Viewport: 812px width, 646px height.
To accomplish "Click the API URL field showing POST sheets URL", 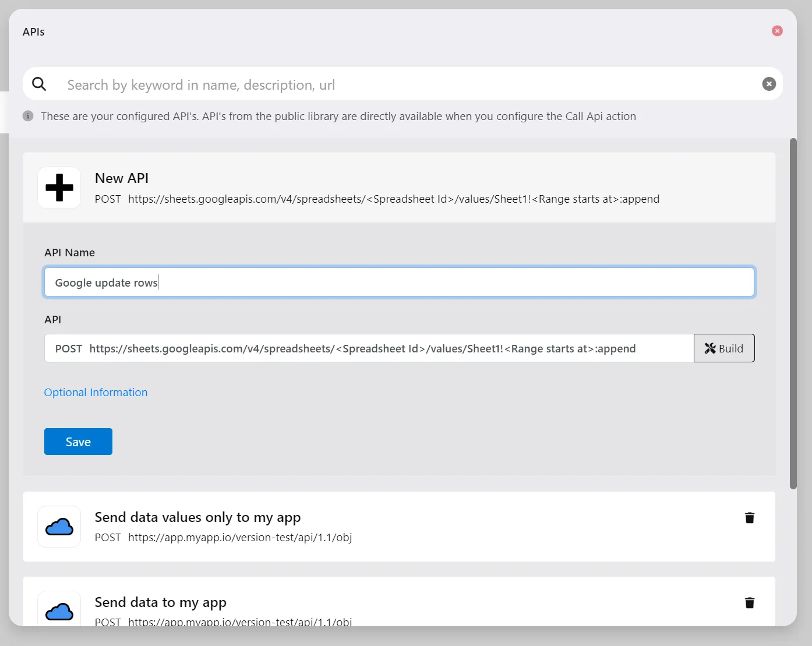I will coord(369,348).
